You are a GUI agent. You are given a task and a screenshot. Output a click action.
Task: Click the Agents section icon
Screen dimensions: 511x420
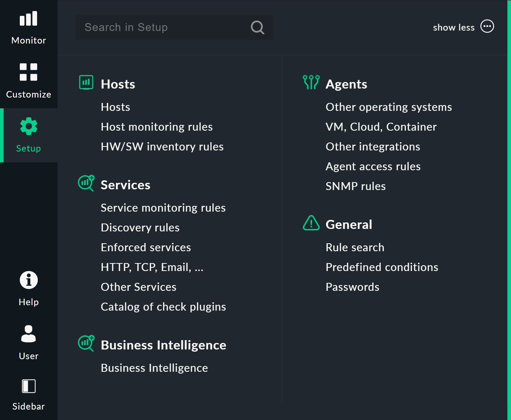(311, 82)
